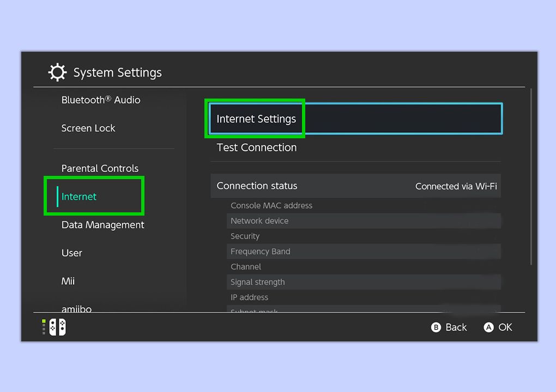Click the Connected via Wi-Fi status label
Viewport: 556px width, 392px height.
tap(456, 186)
